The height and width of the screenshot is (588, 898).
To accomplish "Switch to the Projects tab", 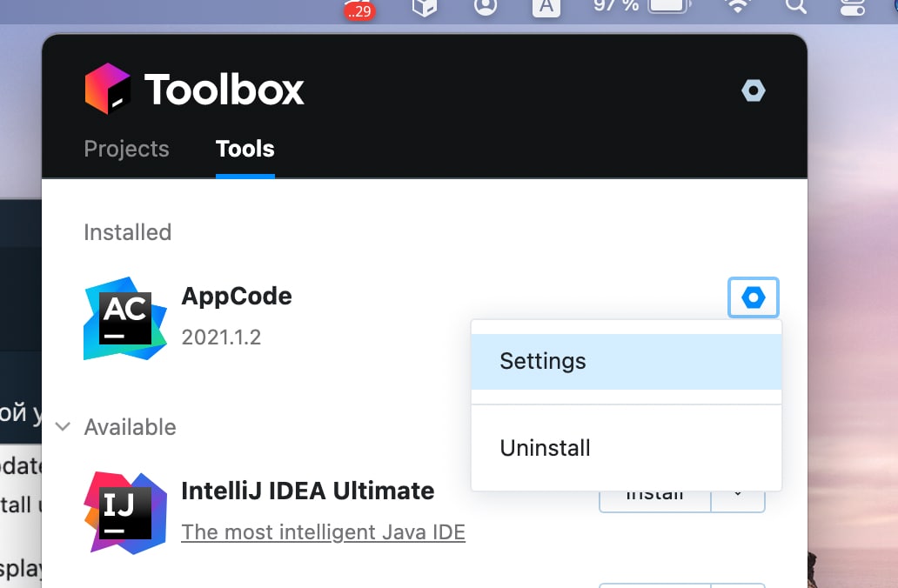I will click(126, 149).
